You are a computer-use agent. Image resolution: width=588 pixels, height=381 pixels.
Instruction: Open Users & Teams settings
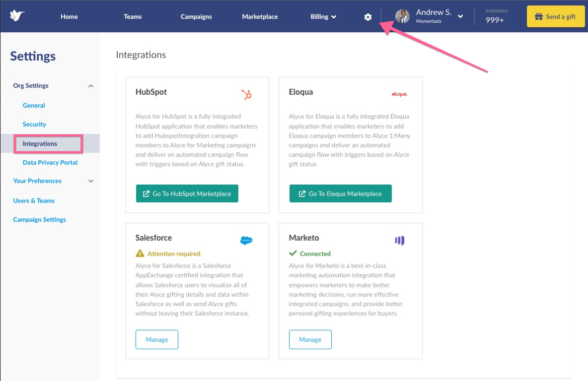coord(34,200)
